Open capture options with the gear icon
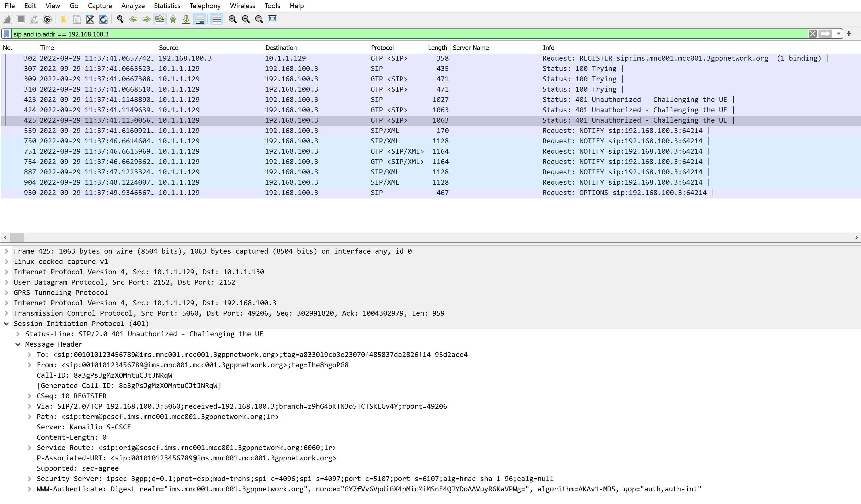This screenshot has width=861, height=504. (47, 19)
